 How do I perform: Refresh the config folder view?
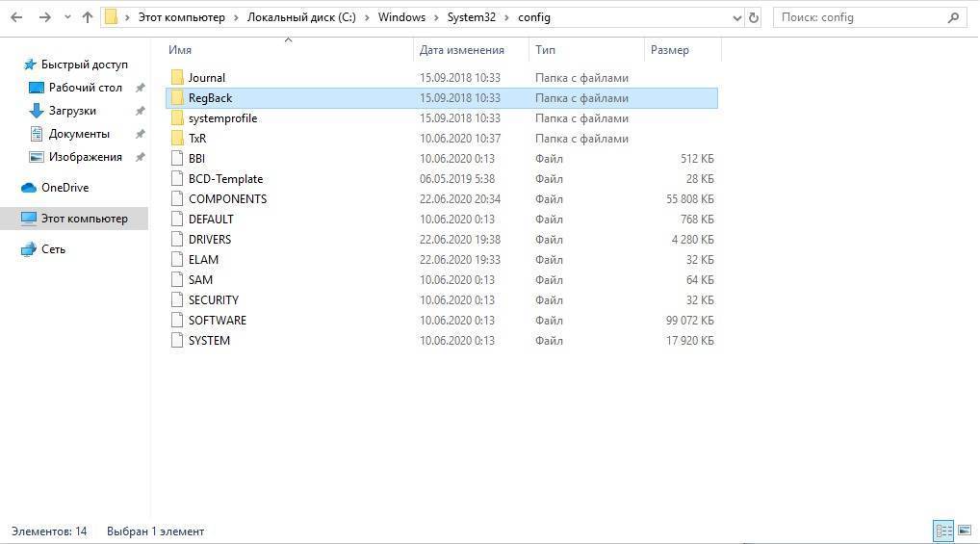click(754, 17)
